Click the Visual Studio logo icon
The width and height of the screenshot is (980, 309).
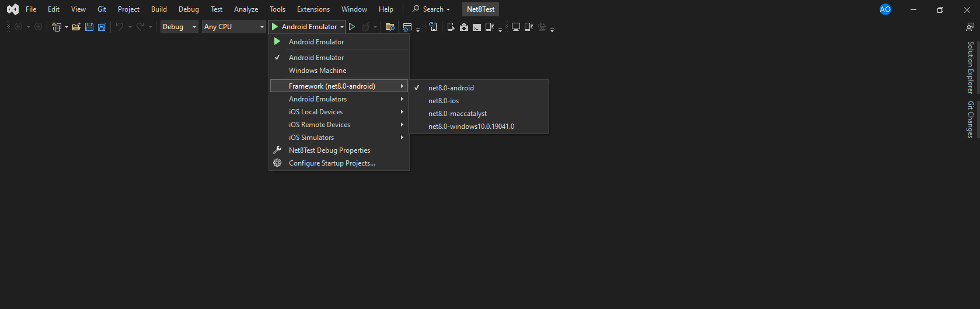13,9
